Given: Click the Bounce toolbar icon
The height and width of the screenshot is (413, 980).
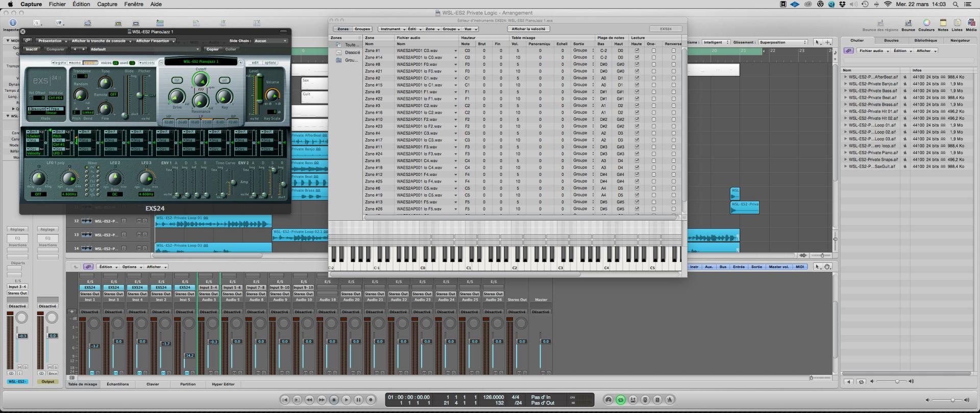Looking at the screenshot, I should 908,23.
